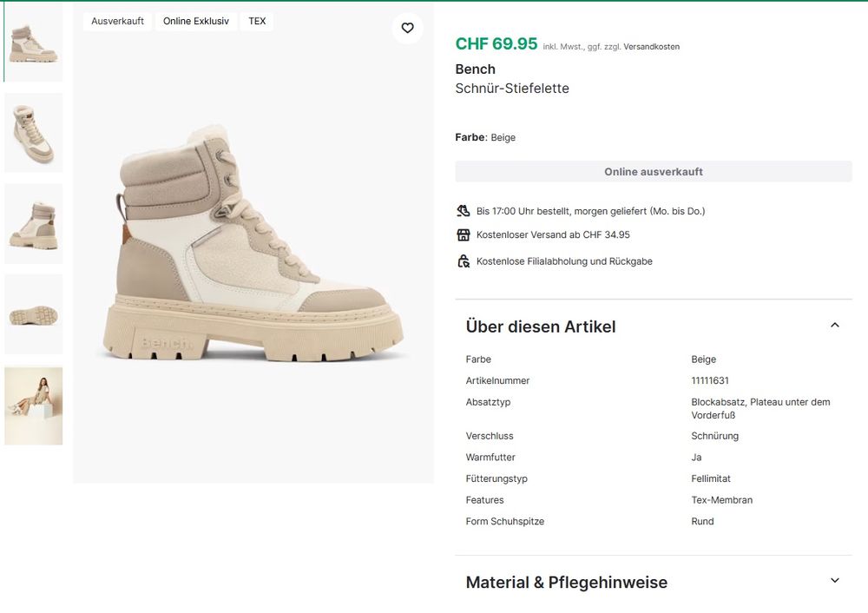Expand the Material & Pflegehinweise section
The image size is (868, 613).
835,581
